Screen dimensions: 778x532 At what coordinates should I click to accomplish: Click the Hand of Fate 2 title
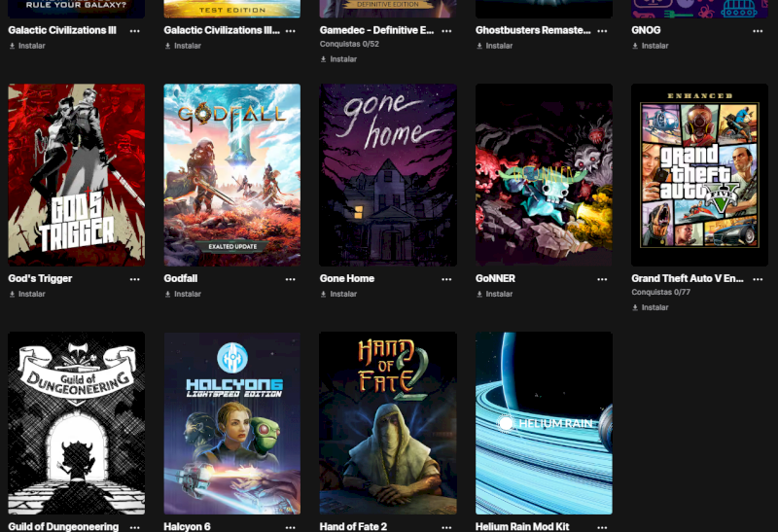(x=353, y=526)
